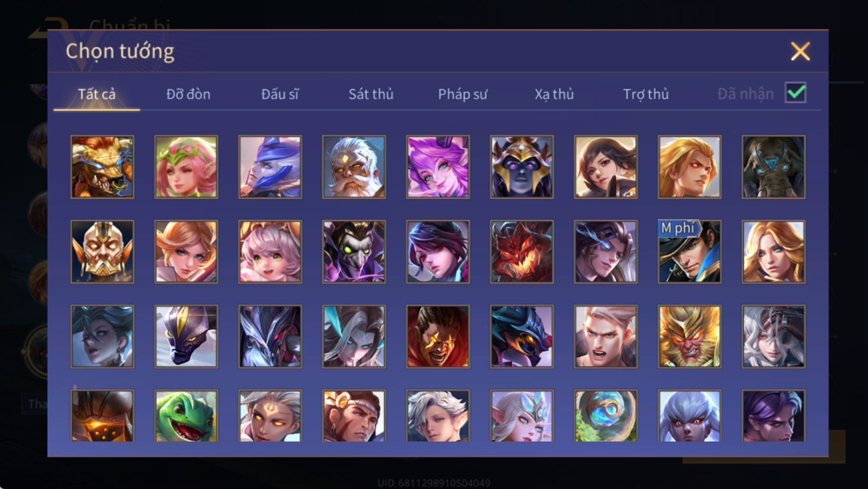Open the Trợ thủ tab

[646, 94]
